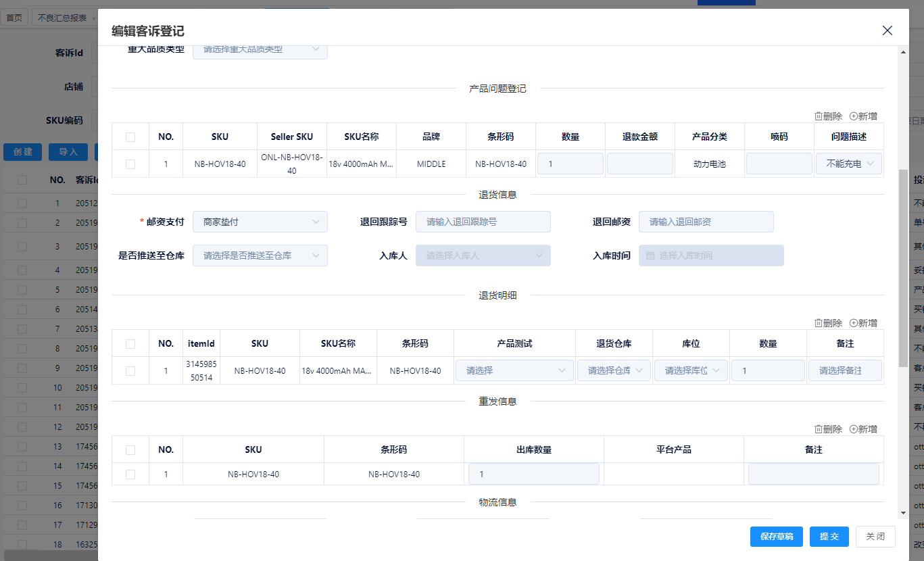Toggle select-all checkbox in 退货明细 header
The width and height of the screenshot is (924, 561).
[130, 343]
